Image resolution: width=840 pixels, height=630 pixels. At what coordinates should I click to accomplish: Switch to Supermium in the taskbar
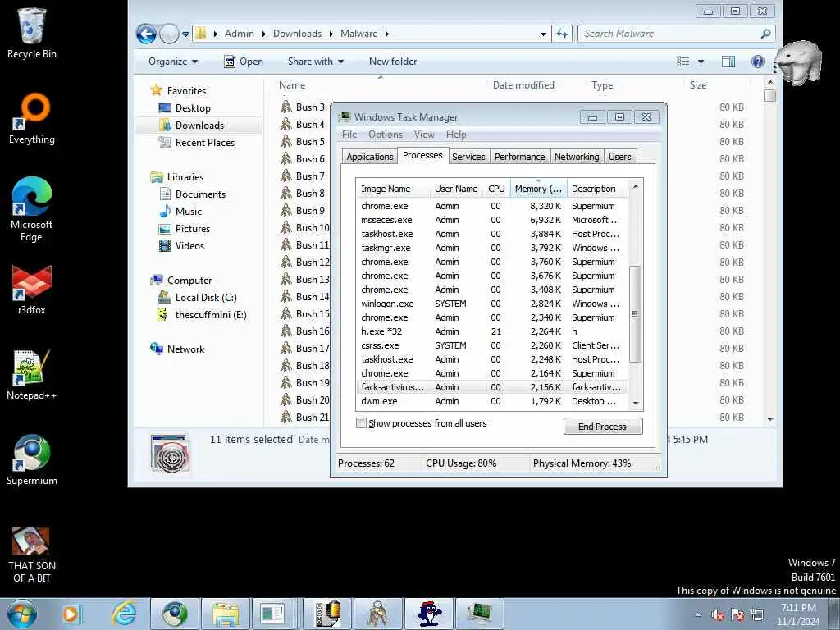coord(175,614)
